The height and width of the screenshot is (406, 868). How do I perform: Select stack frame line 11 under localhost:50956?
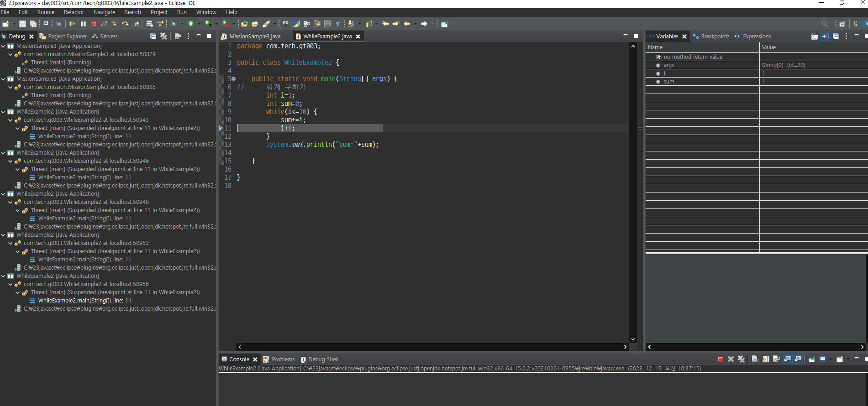coord(84,301)
